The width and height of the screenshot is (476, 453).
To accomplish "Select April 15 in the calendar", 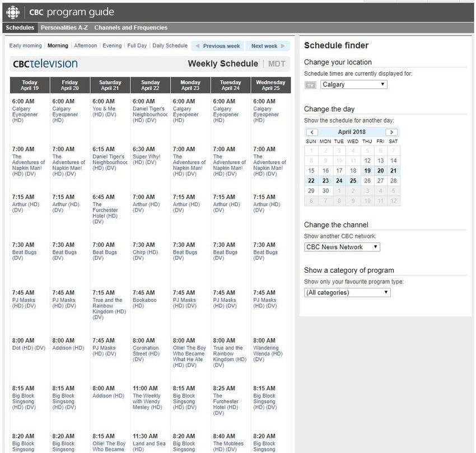I will (x=311, y=171).
